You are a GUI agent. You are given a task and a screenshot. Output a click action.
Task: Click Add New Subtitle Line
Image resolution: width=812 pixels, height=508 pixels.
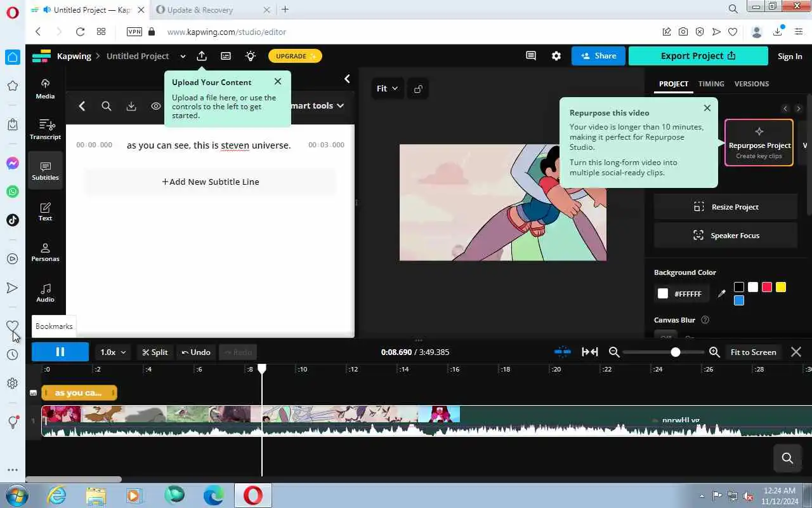pos(210,182)
